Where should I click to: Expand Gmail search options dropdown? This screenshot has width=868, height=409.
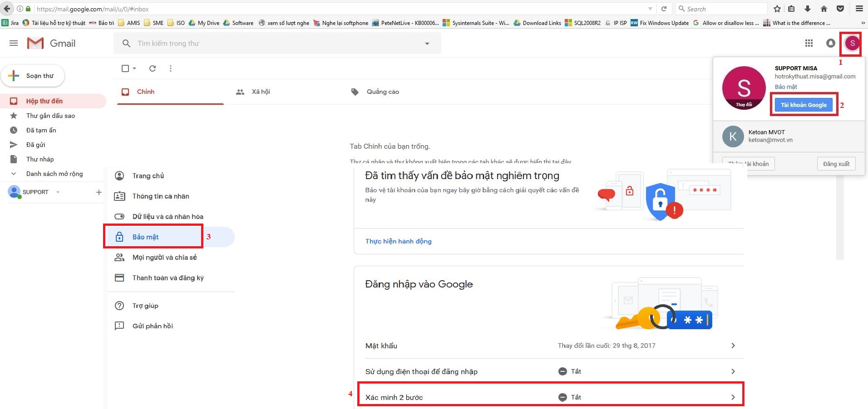click(x=427, y=44)
